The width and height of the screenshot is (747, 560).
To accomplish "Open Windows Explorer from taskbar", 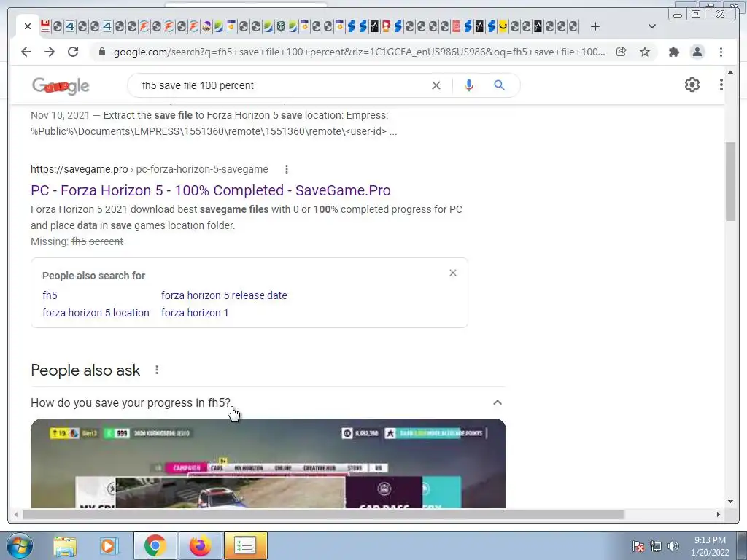I will coord(65,545).
